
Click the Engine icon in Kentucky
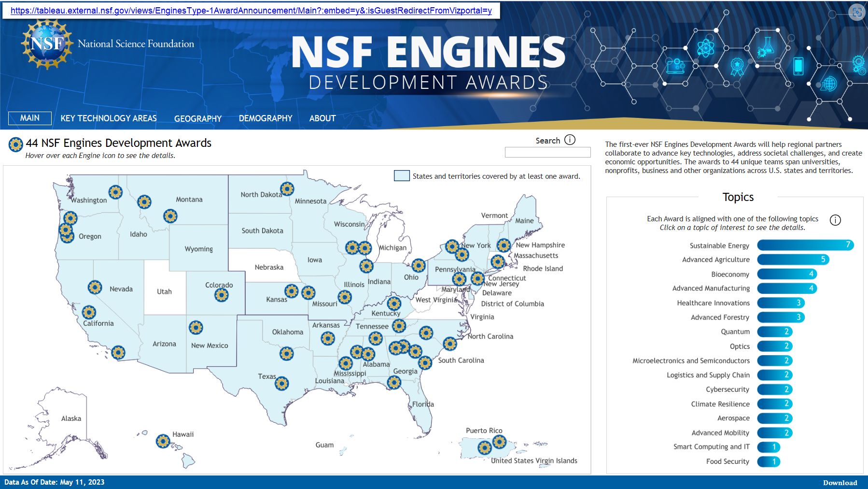(x=394, y=304)
